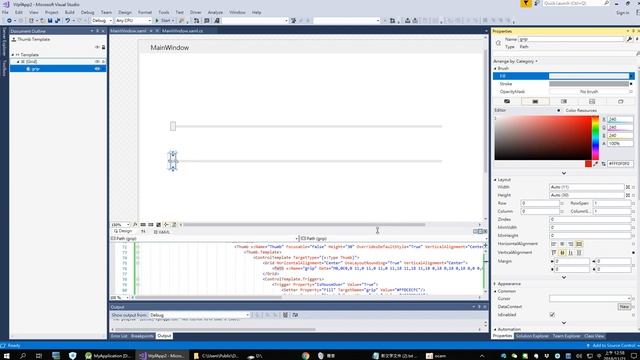Toggle visibility of the Grid element
This screenshot has width=640, height=360.
(x=97, y=61)
